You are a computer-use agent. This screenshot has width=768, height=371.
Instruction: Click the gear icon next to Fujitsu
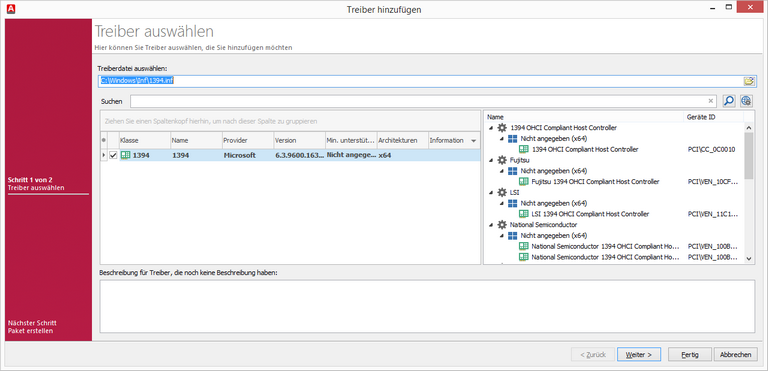pyautogui.click(x=502, y=160)
